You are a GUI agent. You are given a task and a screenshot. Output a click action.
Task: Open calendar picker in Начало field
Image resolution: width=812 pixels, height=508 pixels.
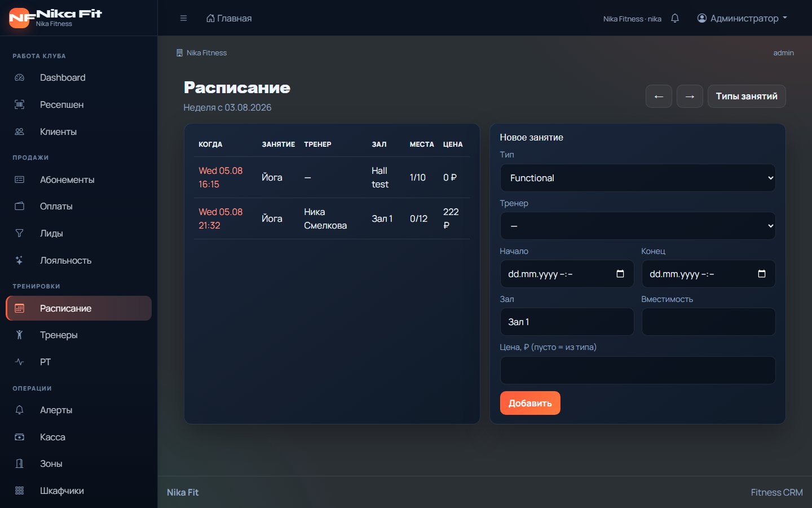click(x=620, y=274)
